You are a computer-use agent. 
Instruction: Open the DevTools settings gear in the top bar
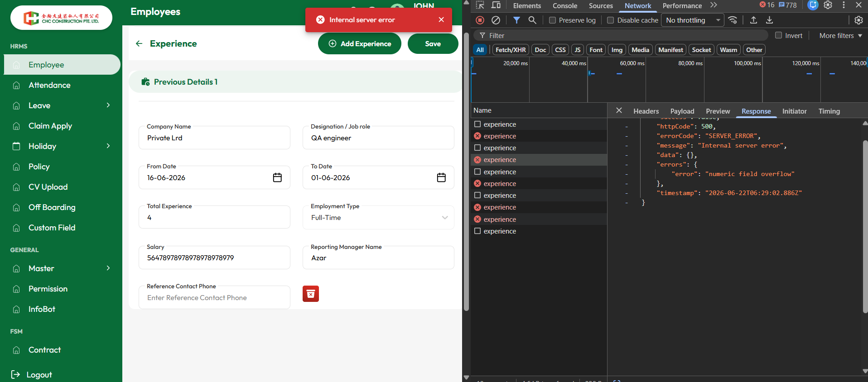[x=828, y=5]
